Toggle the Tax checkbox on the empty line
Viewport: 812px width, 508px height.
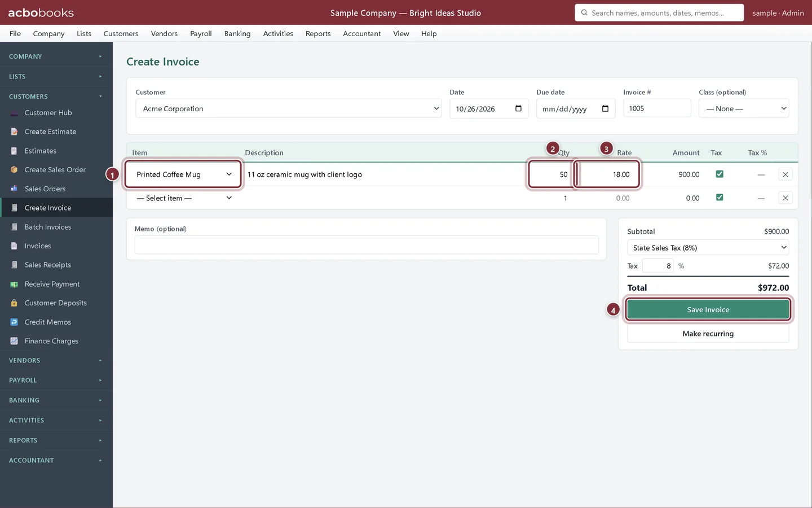pos(720,197)
